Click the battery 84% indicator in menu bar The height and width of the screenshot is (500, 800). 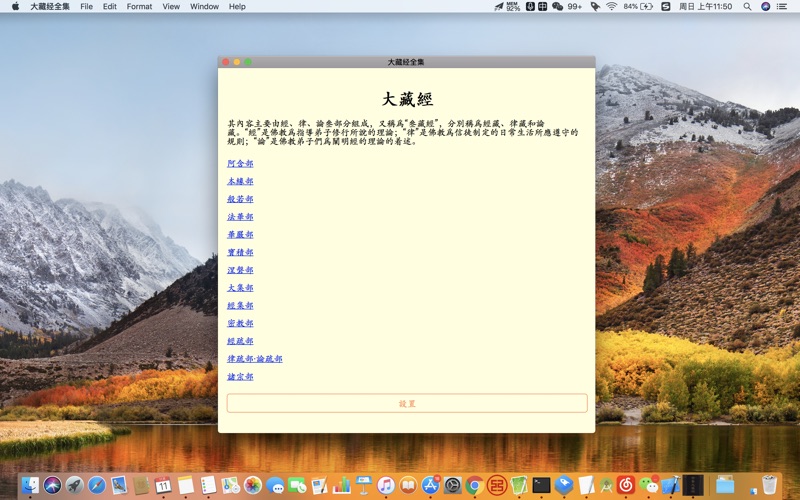(638, 7)
